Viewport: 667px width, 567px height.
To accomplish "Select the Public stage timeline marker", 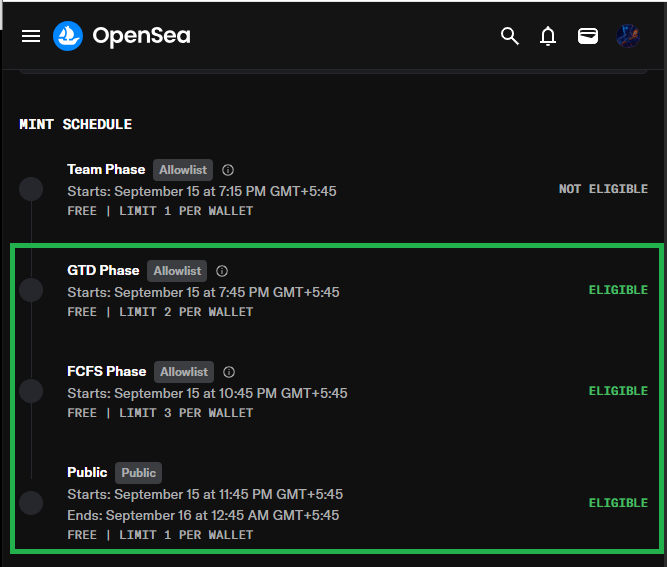I will click(x=31, y=503).
